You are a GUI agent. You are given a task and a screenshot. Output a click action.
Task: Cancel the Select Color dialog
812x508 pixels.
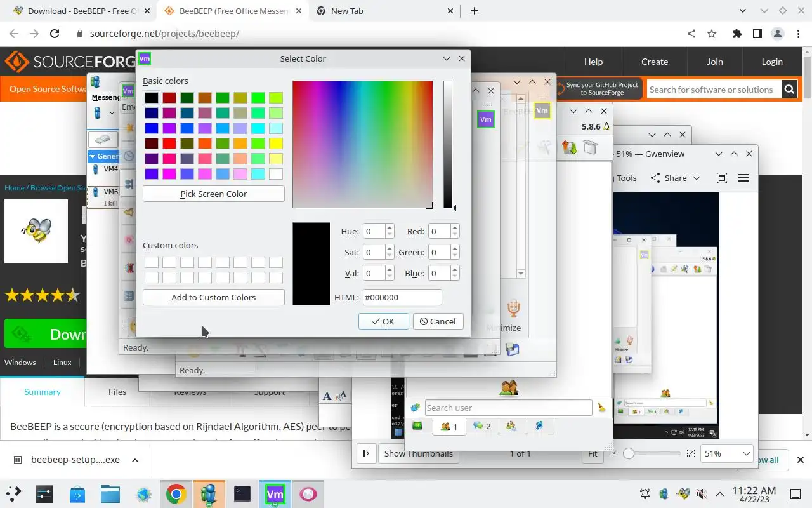438,321
